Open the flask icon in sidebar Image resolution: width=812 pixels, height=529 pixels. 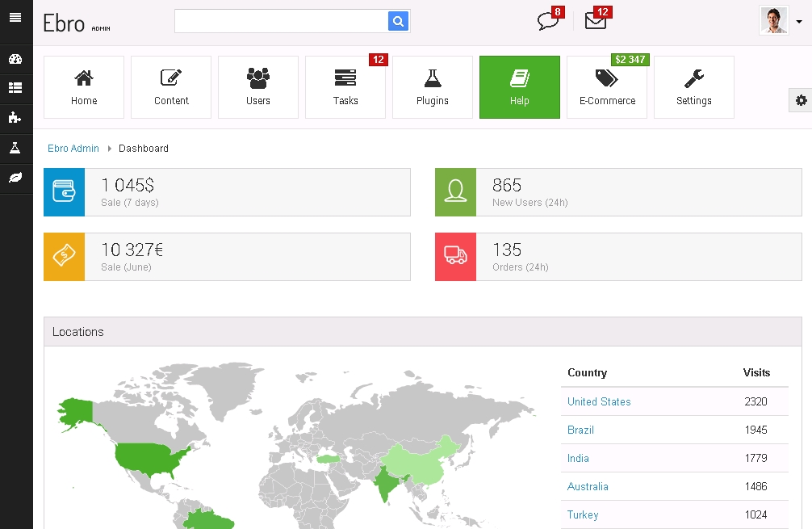click(x=15, y=148)
